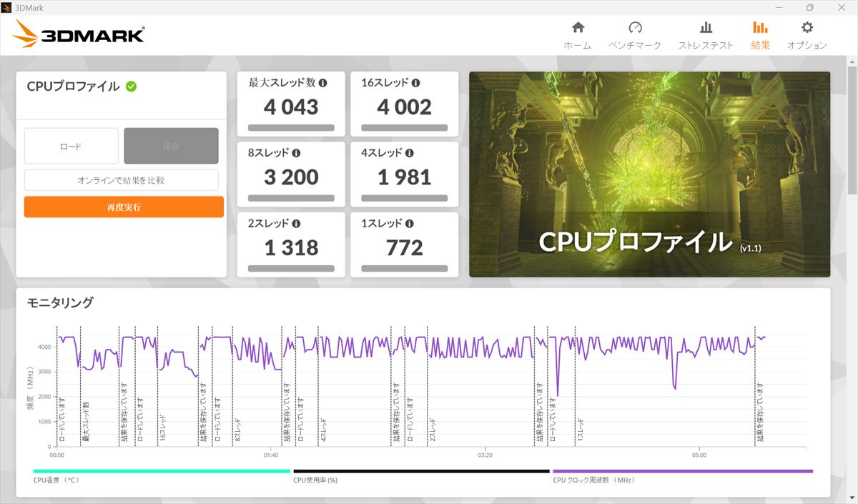Select the 結果 results tab

[x=760, y=35]
